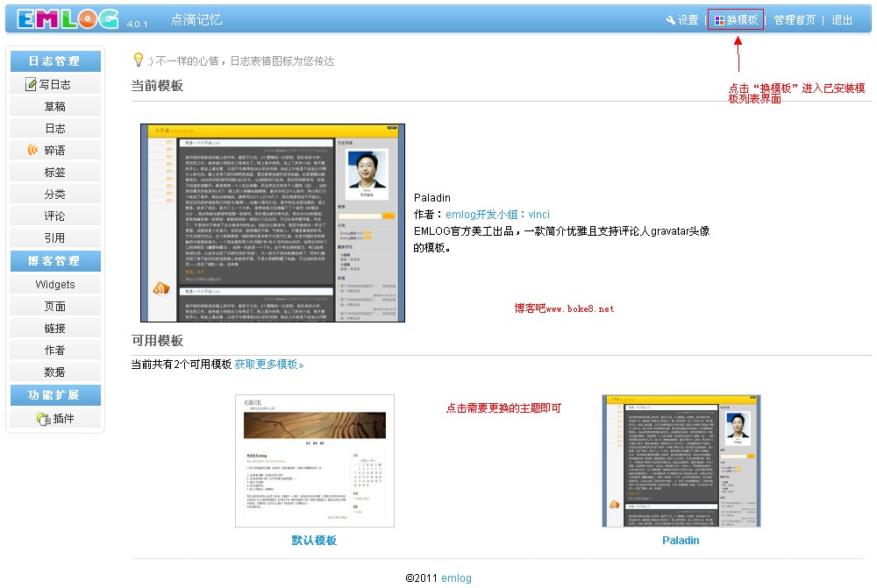Viewport: 877px width, 588px height.
Task: Select 碎语 in the sidebar
Action: pos(55,150)
